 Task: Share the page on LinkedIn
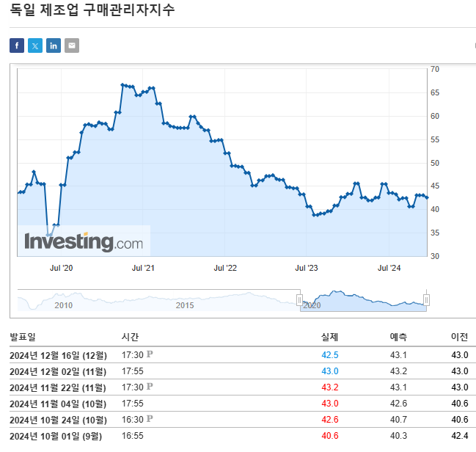coord(54,45)
